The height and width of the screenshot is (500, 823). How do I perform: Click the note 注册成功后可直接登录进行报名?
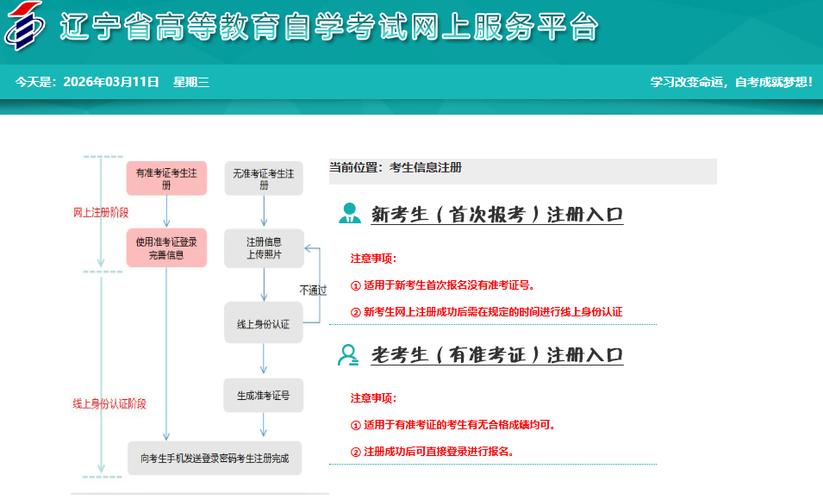tap(431, 452)
